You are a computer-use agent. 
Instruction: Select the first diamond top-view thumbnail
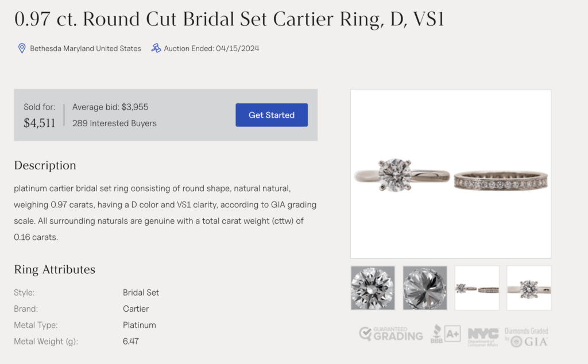pos(373,288)
